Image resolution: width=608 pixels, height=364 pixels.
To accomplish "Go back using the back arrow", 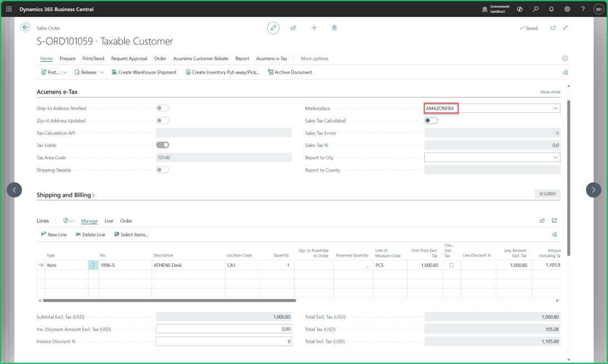I will tap(25, 27).
